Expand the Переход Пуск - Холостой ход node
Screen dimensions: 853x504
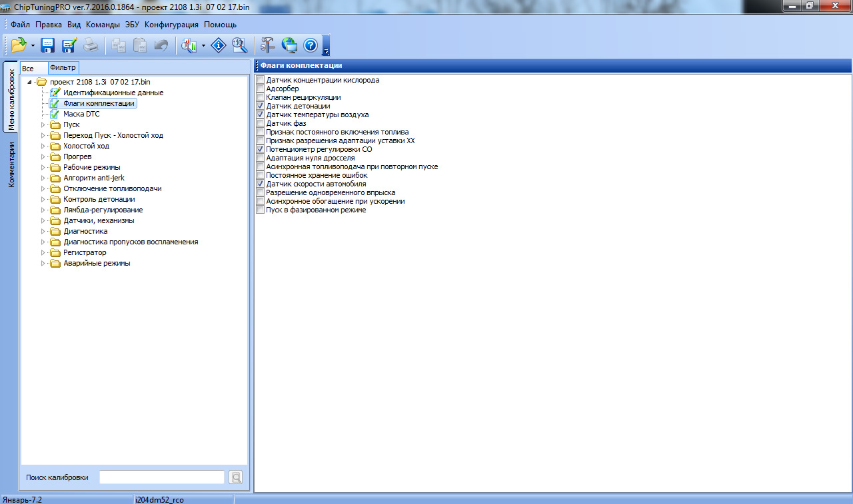(43, 135)
